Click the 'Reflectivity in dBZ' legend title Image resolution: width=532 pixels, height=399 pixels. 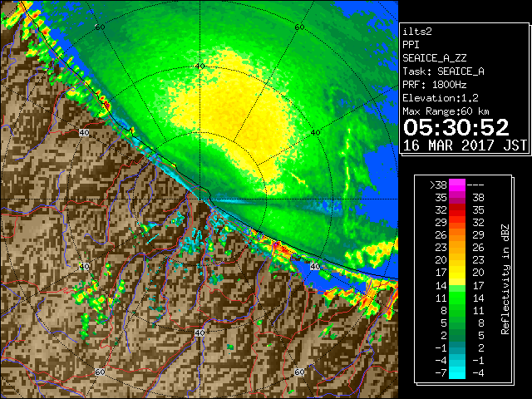point(505,279)
